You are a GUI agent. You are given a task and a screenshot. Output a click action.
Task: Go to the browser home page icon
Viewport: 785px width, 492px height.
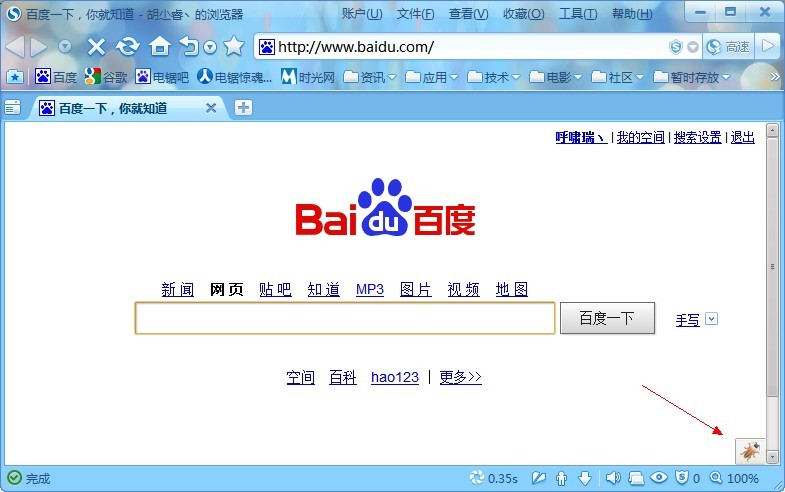coord(159,47)
